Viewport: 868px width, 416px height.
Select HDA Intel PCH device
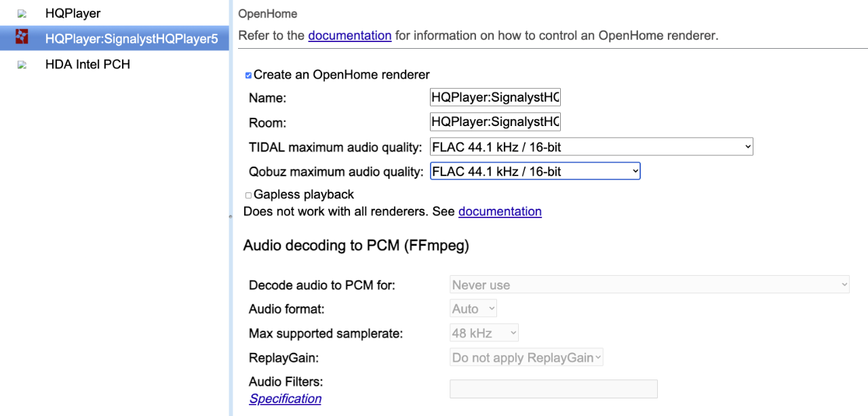pyautogui.click(x=115, y=64)
